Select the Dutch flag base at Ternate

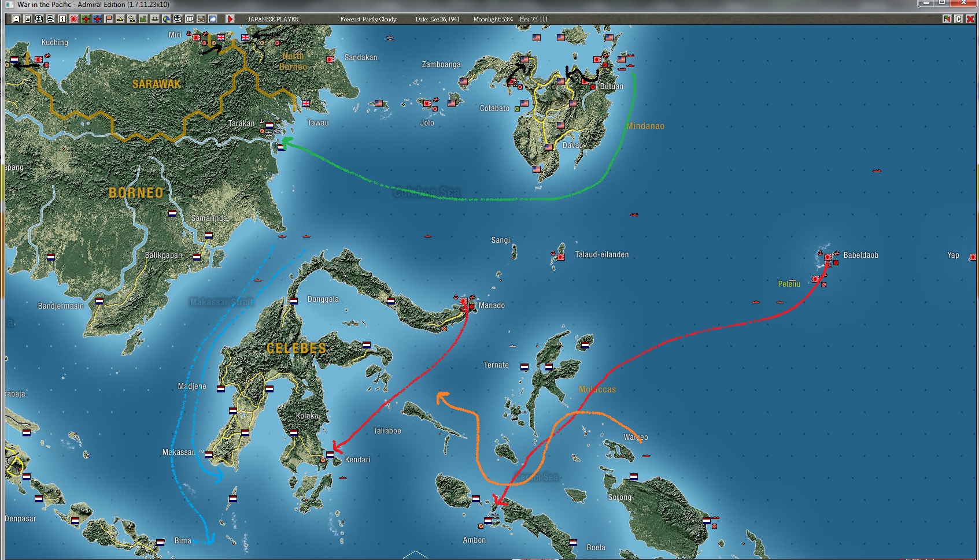pos(524,367)
